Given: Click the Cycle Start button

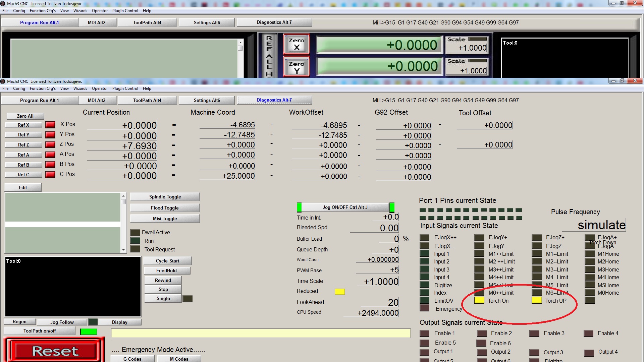Looking at the screenshot, I should tap(167, 261).
